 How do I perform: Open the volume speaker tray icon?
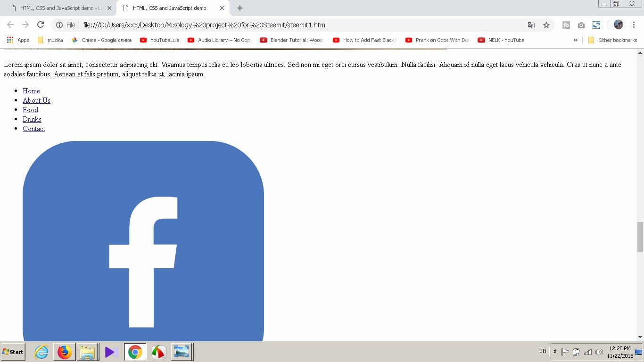[x=599, y=352]
